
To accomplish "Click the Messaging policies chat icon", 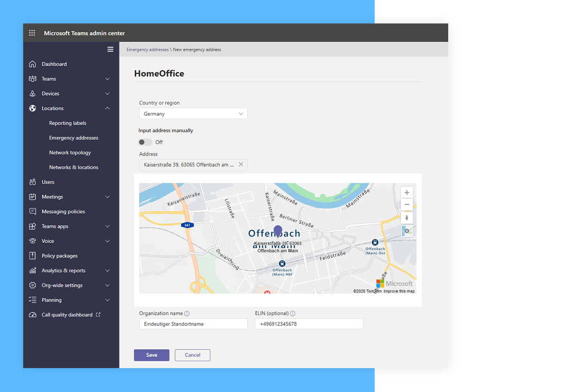I will [x=32, y=212].
